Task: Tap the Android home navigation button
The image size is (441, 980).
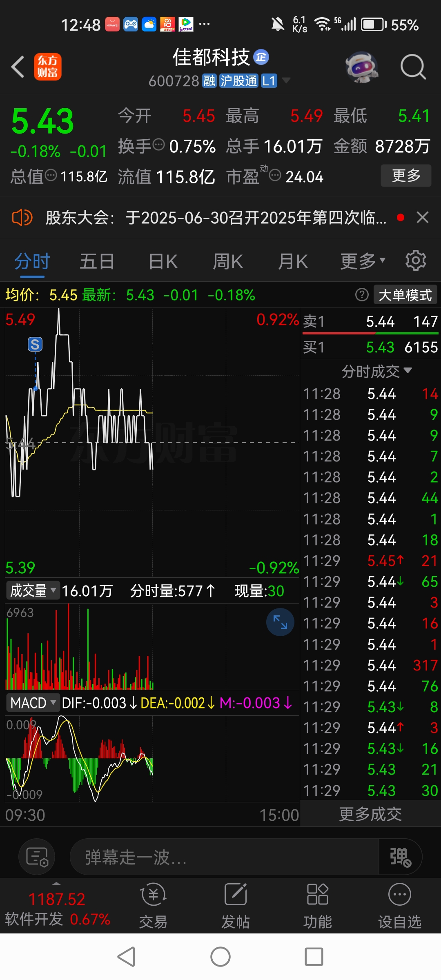Action: pyautogui.click(x=220, y=957)
